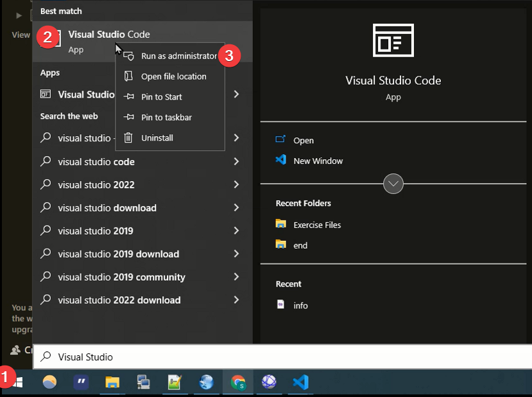Viewport: 532px width, 397px height.
Task: Search the web for 'visual studio 2019 download'
Action: coord(119,254)
